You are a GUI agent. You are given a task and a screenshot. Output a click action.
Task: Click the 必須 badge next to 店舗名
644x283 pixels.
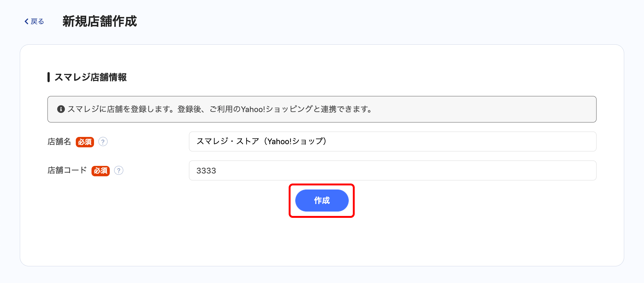click(85, 142)
